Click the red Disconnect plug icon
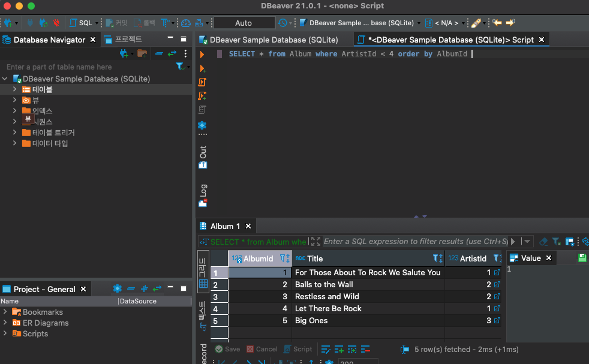 click(56, 23)
